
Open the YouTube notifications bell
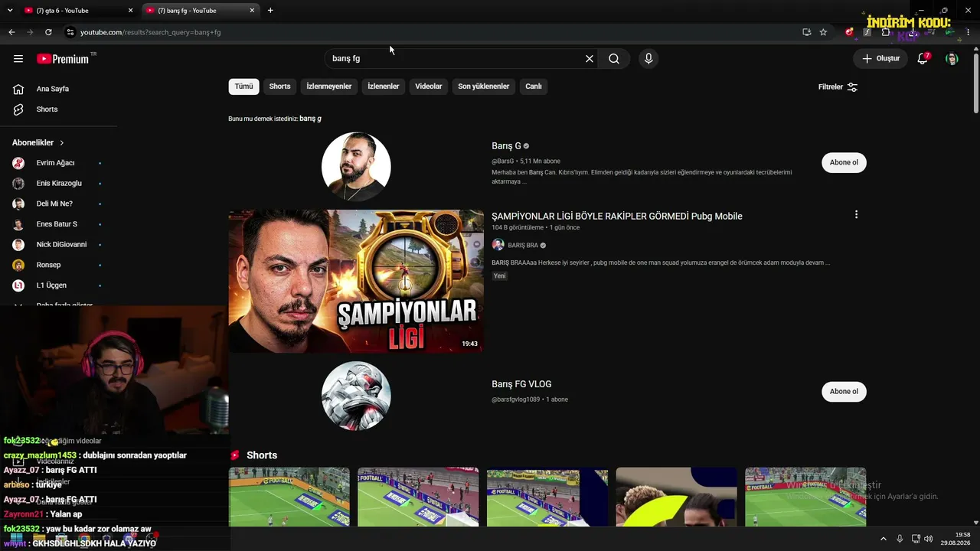[923, 59]
